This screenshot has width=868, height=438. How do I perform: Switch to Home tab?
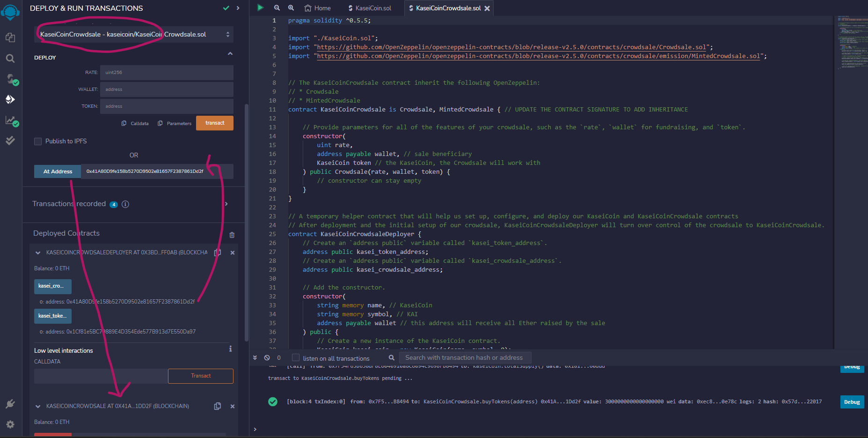pos(318,8)
